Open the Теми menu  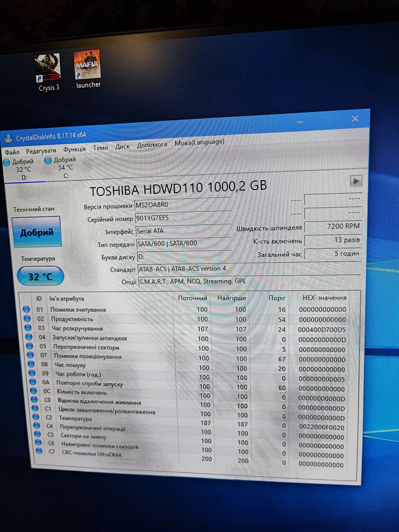(x=100, y=148)
